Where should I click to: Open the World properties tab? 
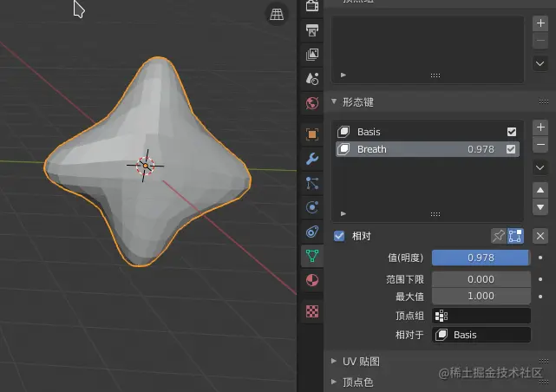pos(312,103)
